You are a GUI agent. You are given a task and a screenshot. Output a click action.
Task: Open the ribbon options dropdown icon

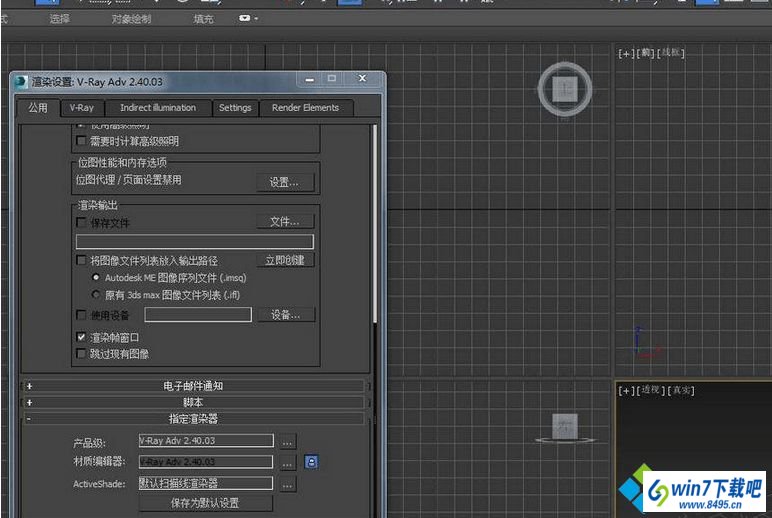tap(248, 18)
